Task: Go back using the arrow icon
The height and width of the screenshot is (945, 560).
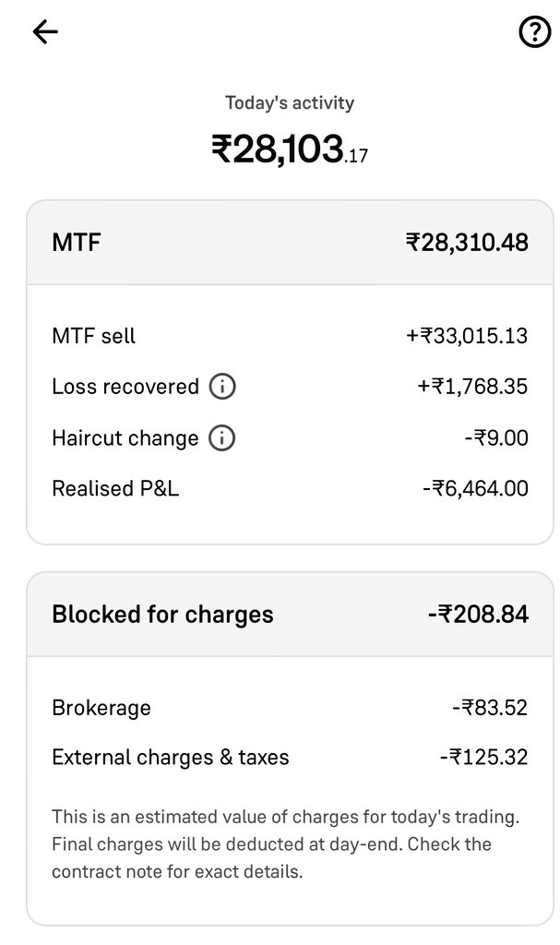Action: tap(45, 32)
